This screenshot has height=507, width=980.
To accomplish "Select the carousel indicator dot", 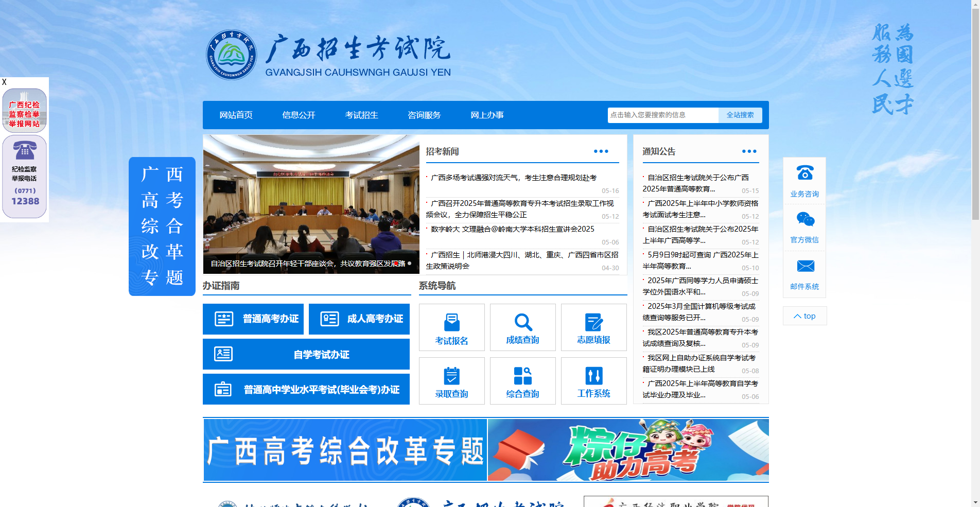I will (x=409, y=263).
